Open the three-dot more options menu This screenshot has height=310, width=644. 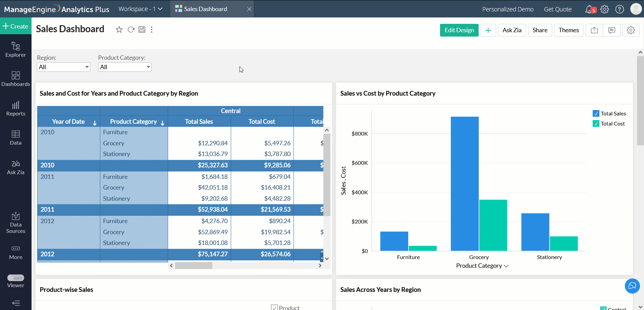(152, 30)
